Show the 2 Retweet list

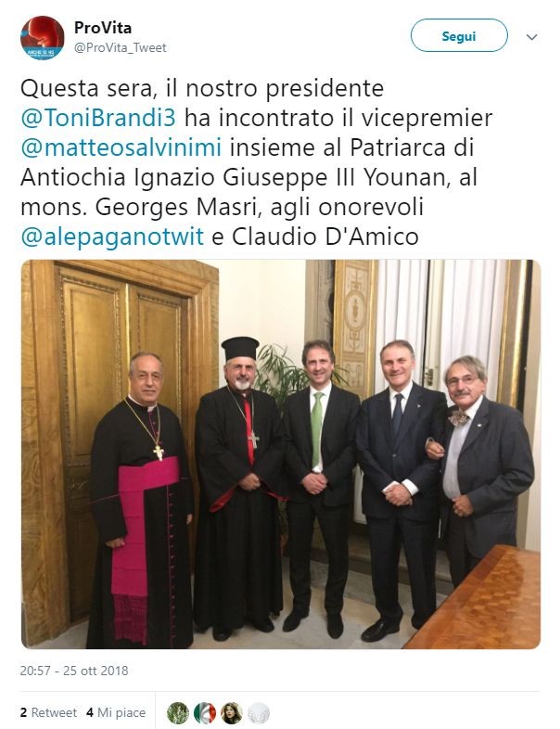coord(48,712)
